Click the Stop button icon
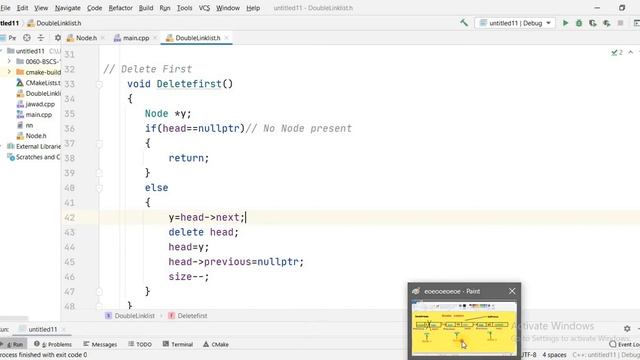640x360 pixels. click(x=620, y=23)
